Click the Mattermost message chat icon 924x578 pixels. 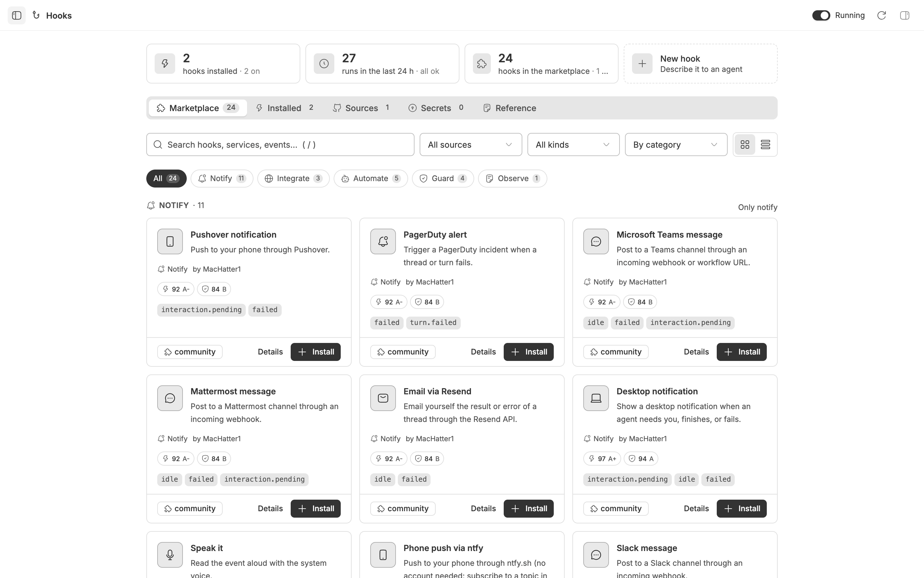pyautogui.click(x=170, y=398)
